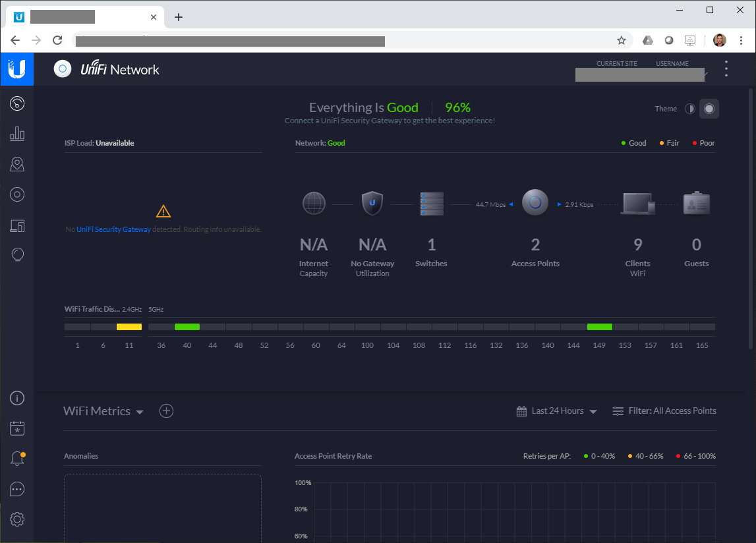Click the access point disc icon
The image size is (756, 543).
point(535,202)
